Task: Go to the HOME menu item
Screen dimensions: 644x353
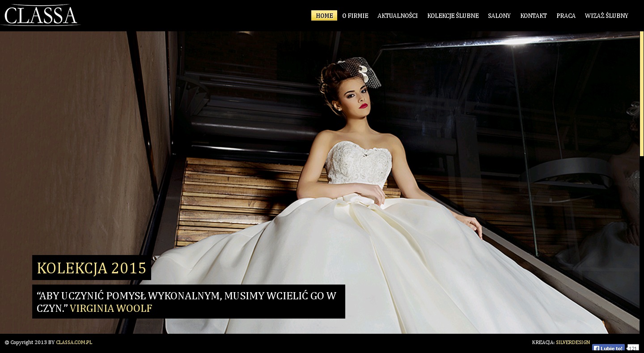Action: pos(324,16)
